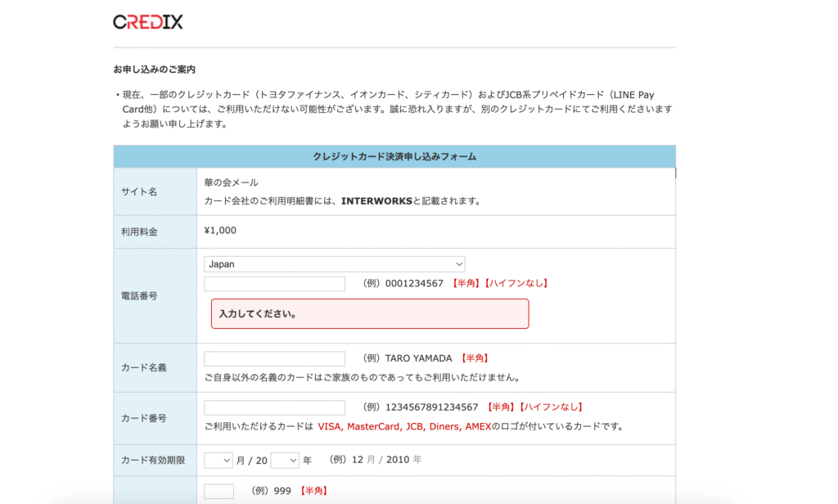Screen dimensions: 838x504
Task: Open the expiry month dropdown
Action: click(218, 460)
